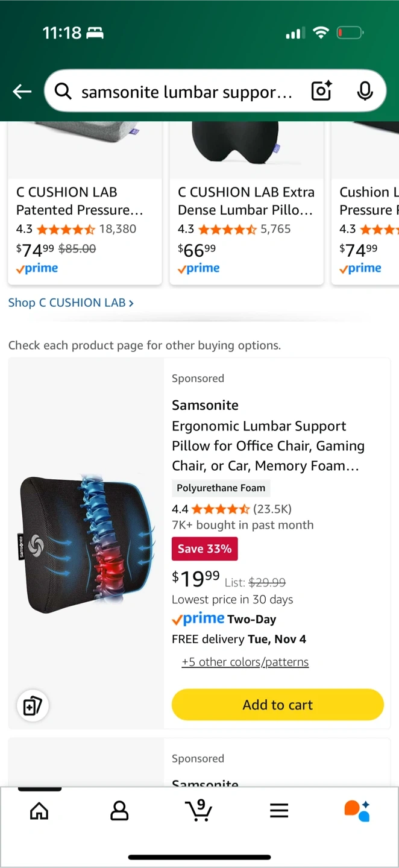
Task: Open the hamburger menu tab
Action: point(279,811)
